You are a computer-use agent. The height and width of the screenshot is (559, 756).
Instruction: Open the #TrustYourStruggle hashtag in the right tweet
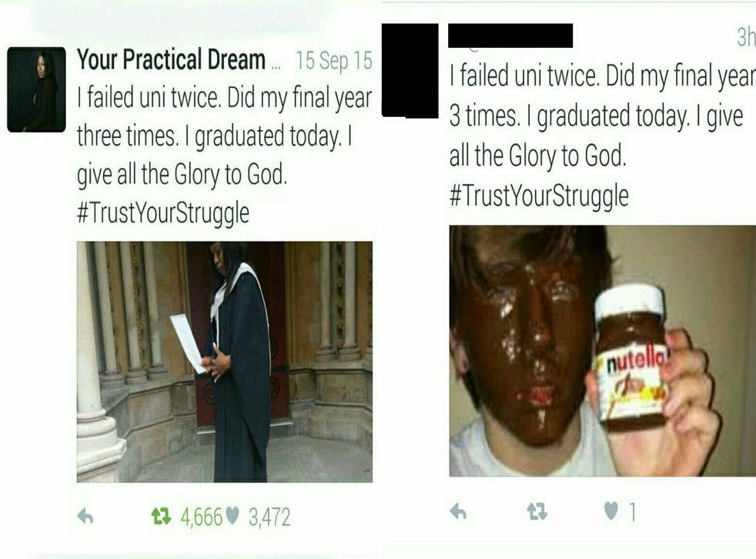(x=539, y=196)
